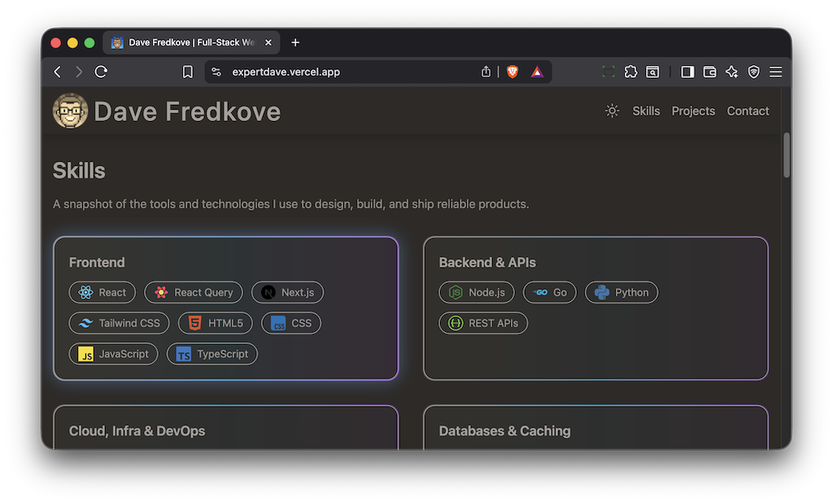This screenshot has width=833, height=504.
Task: Click the Tailwind CSS skill badge
Action: [x=119, y=323]
